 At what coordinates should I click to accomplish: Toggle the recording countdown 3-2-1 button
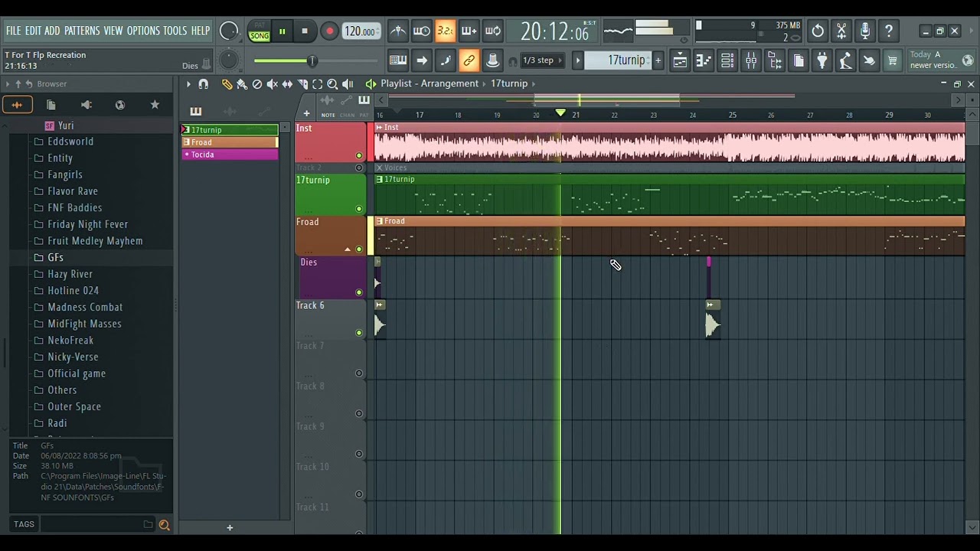[x=446, y=31]
